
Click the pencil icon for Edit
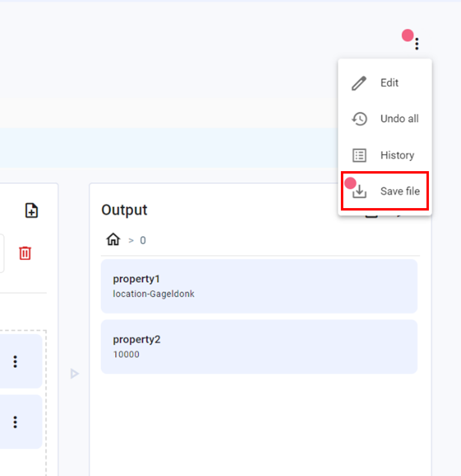tap(359, 83)
